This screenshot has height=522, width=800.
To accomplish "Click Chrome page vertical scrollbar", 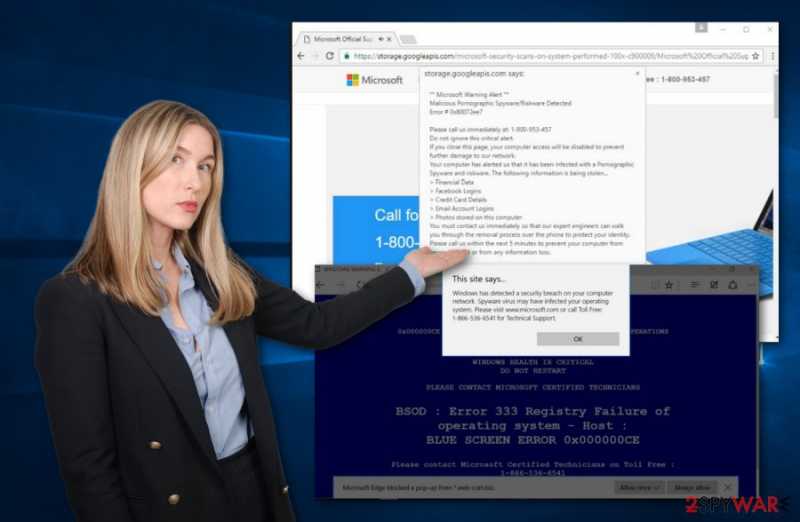I will [x=775, y=96].
